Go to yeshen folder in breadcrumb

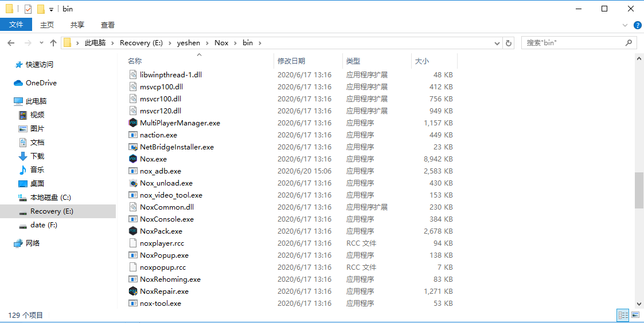[x=189, y=43]
